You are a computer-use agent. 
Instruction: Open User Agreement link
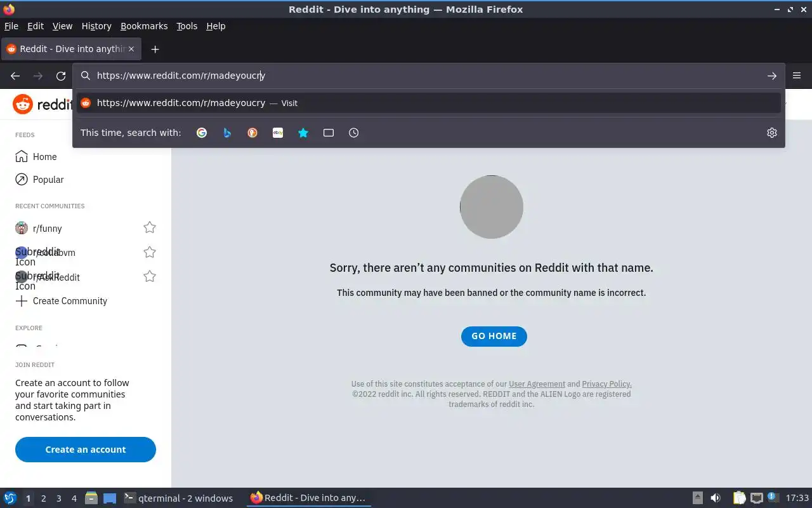[x=537, y=384]
